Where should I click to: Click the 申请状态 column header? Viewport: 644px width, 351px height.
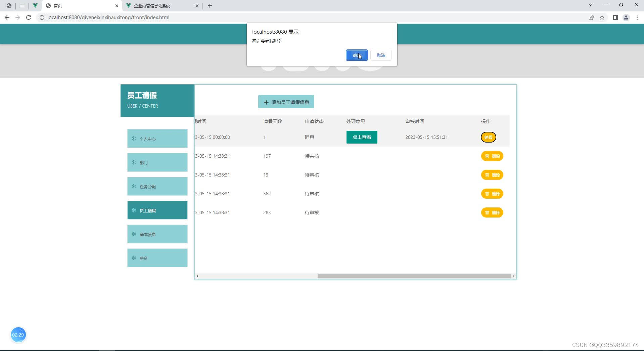click(314, 121)
